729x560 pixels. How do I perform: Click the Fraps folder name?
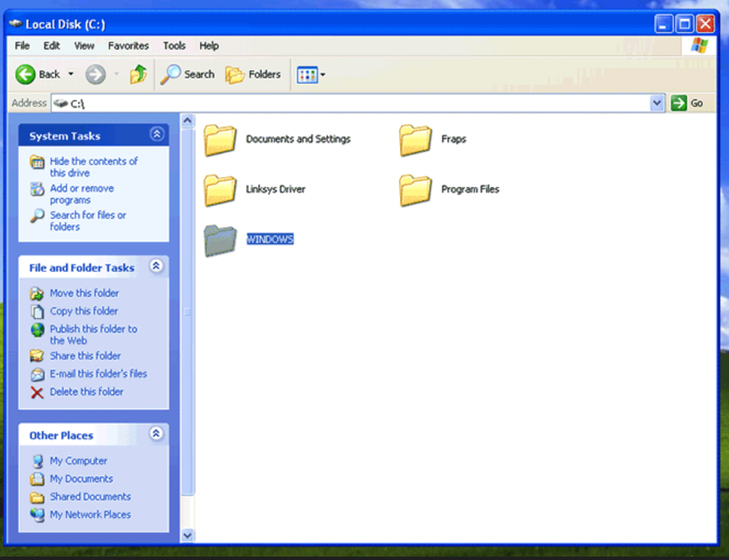tap(453, 139)
